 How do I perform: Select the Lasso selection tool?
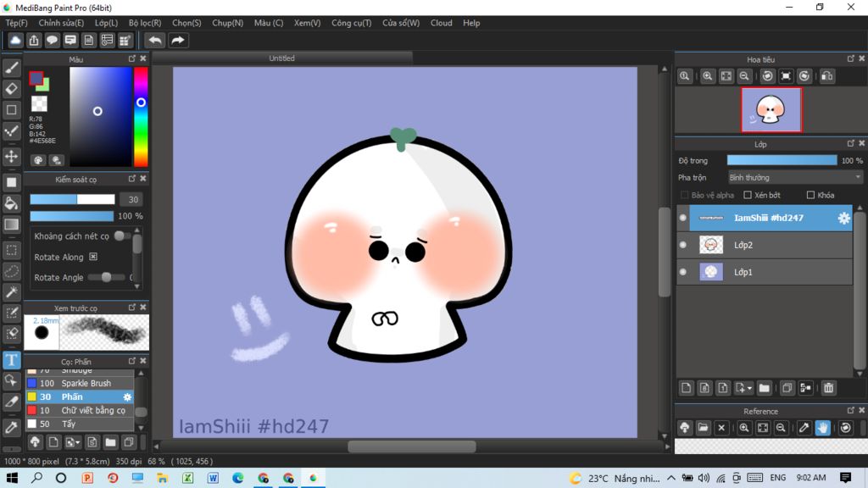[12, 271]
